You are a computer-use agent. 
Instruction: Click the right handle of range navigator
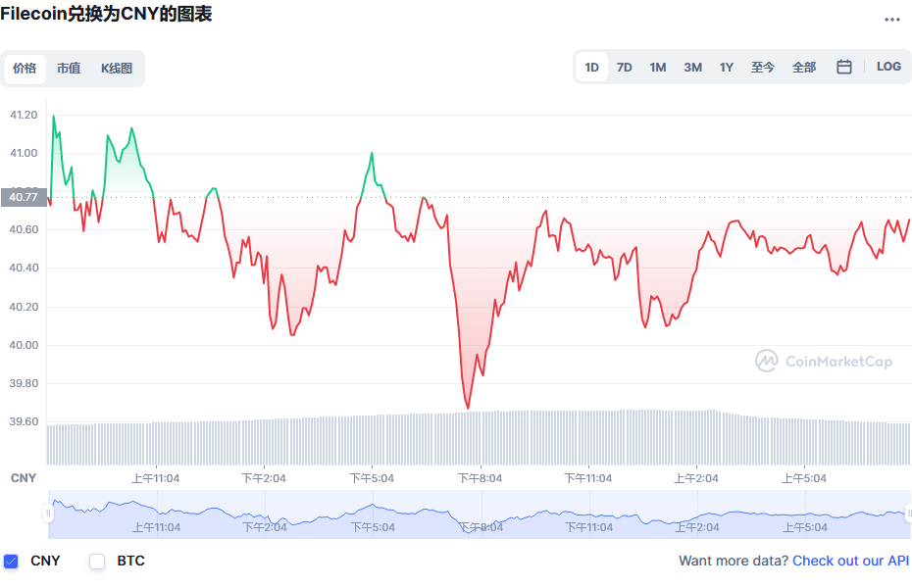tap(909, 514)
